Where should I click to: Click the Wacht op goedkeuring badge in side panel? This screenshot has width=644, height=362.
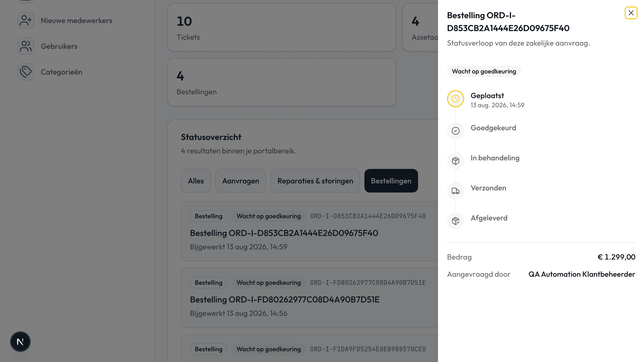484,71
